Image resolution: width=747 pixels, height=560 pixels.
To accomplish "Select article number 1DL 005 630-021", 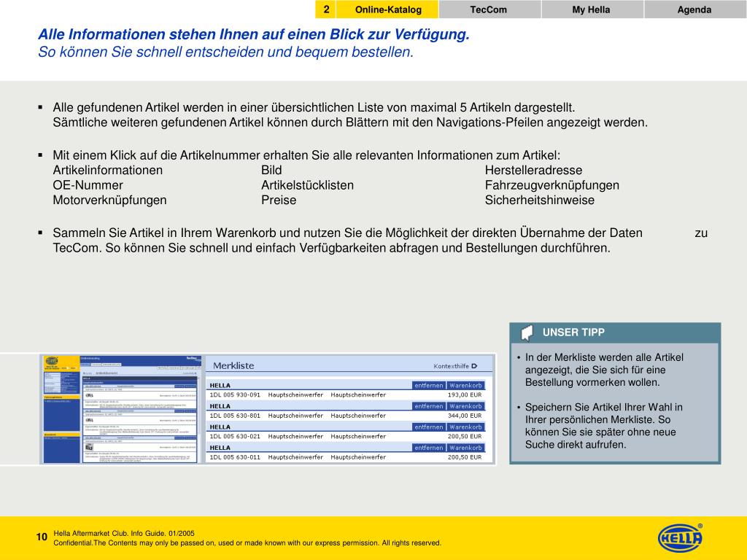I will click(x=235, y=436).
